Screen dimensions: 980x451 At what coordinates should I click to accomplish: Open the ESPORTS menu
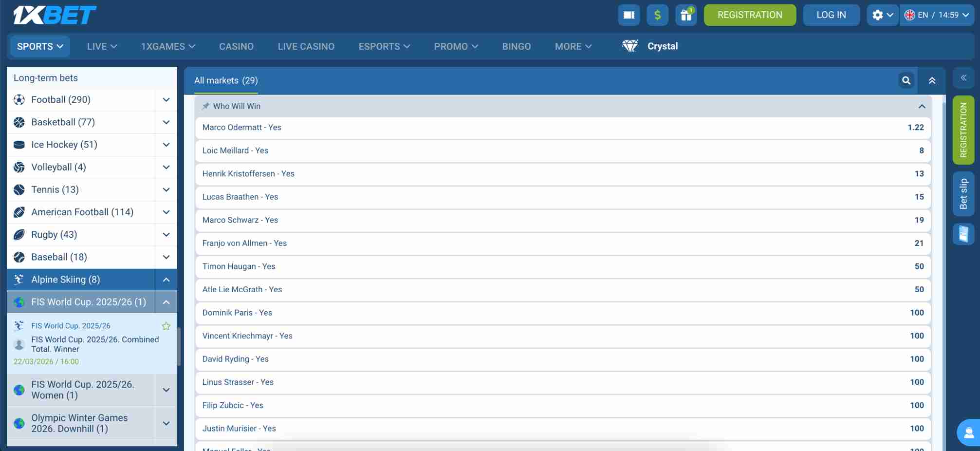[x=384, y=46]
